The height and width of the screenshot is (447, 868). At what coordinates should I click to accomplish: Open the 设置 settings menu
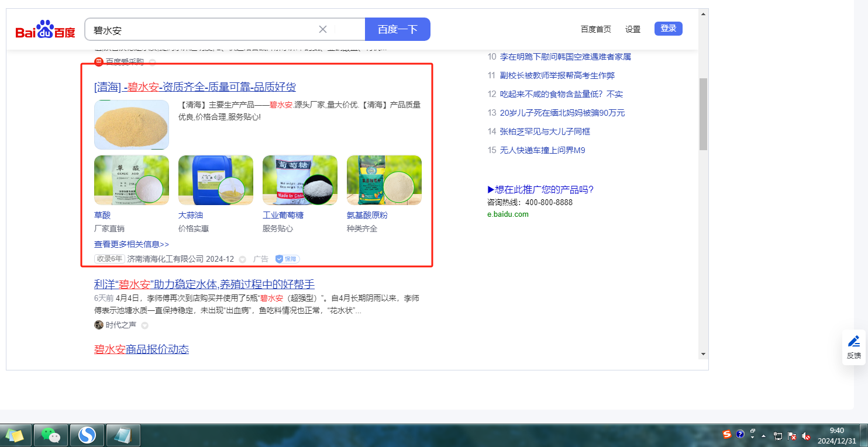(x=633, y=29)
